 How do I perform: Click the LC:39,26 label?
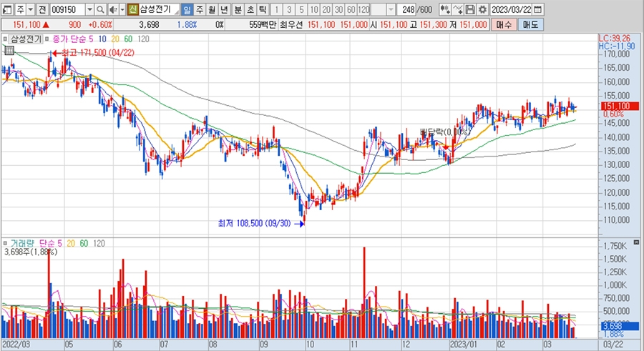point(614,39)
